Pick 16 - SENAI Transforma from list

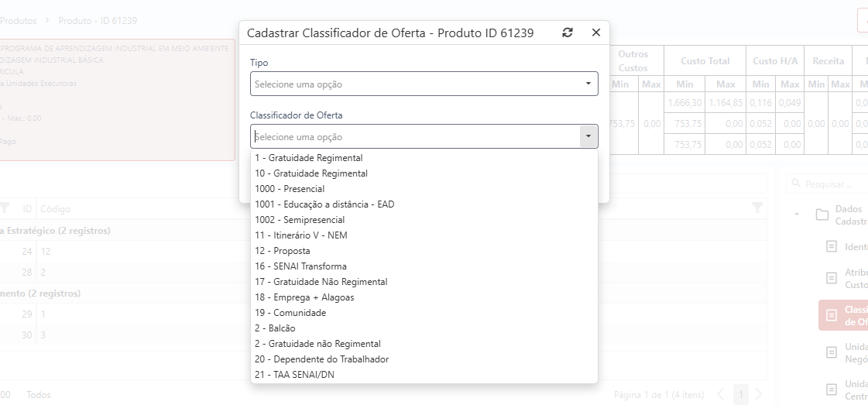click(300, 266)
